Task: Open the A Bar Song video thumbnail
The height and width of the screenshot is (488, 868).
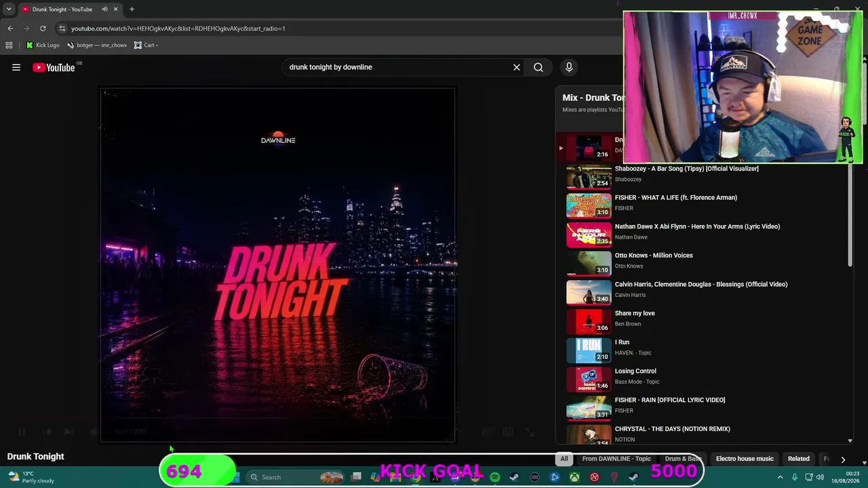Action: pos(589,177)
